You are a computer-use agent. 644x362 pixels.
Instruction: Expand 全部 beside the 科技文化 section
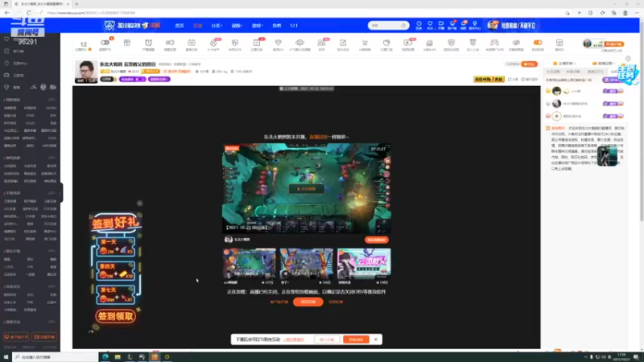tap(52, 286)
